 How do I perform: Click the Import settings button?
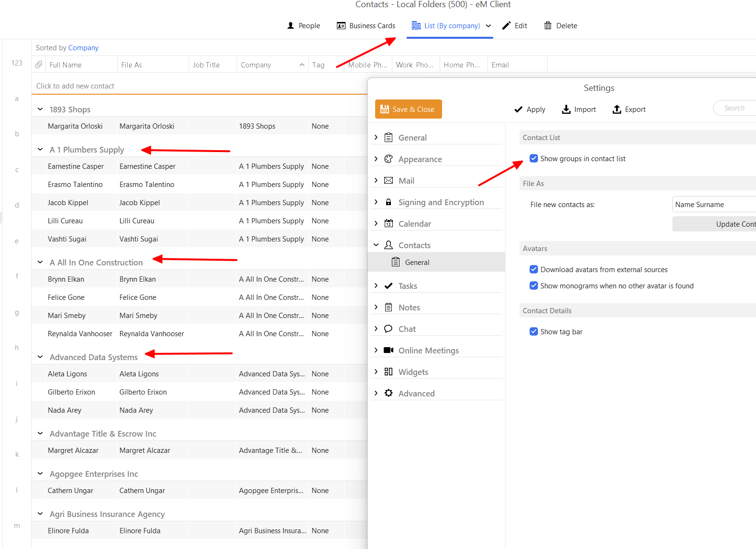[579, 110]
